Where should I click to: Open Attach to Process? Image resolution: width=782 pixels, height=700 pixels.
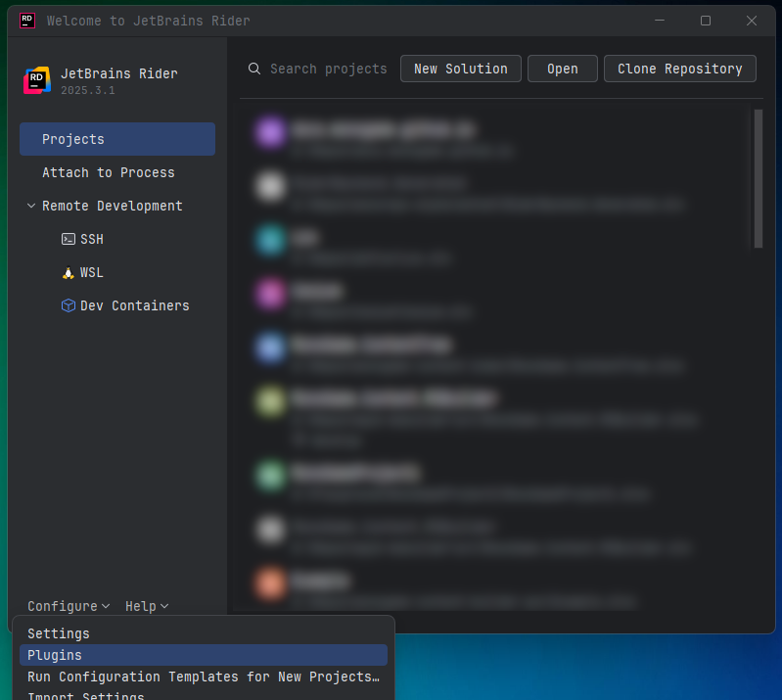point(117,172)
